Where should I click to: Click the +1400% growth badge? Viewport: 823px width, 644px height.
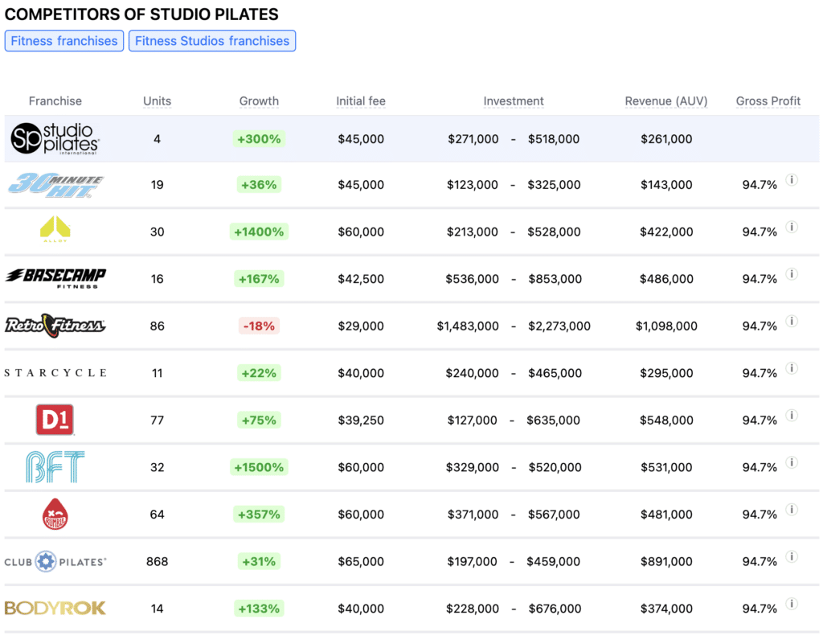point(259,232)
